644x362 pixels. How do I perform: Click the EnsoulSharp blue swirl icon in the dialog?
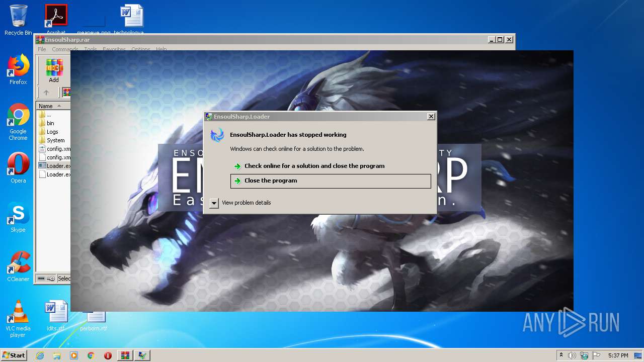point(217,135)
